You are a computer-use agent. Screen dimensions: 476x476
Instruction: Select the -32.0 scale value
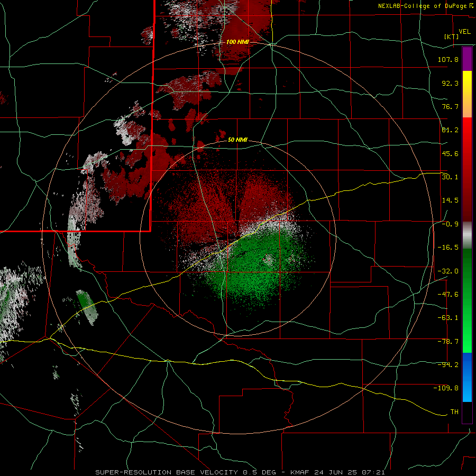(448, 271)
